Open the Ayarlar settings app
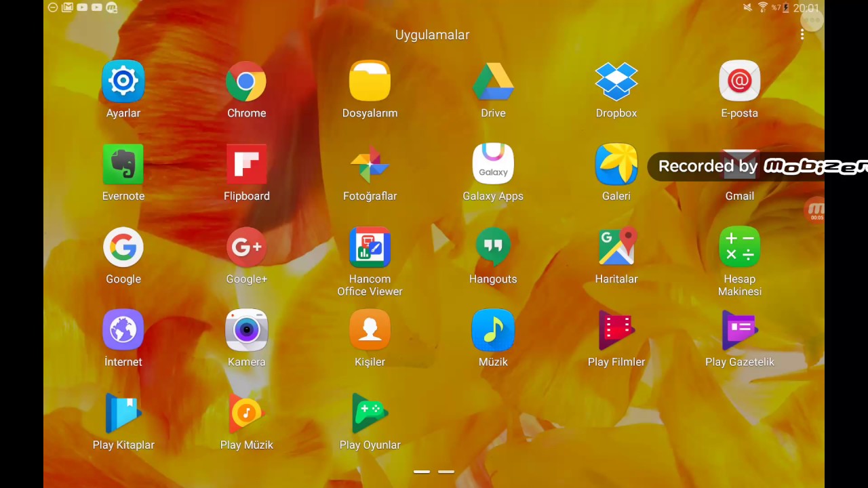 point(123,81)
